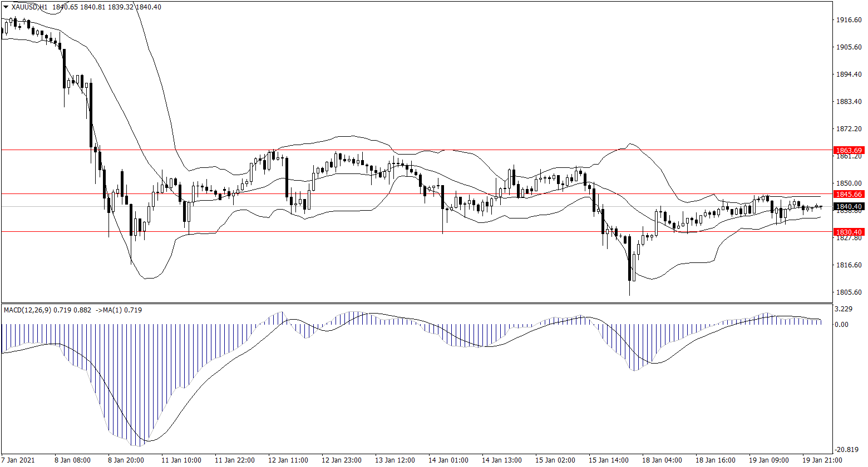Select the red 1830.40 price label

(849, 232)
